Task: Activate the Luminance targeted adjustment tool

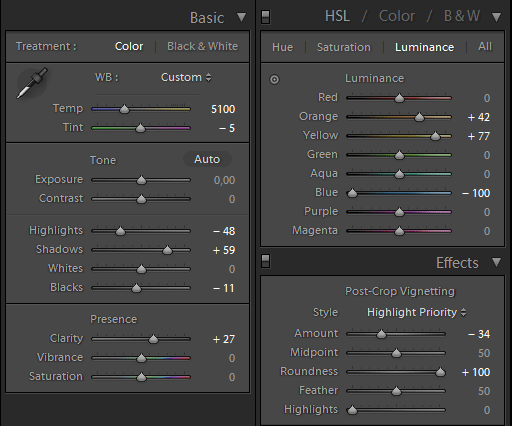Action: (x=274, y=79)
